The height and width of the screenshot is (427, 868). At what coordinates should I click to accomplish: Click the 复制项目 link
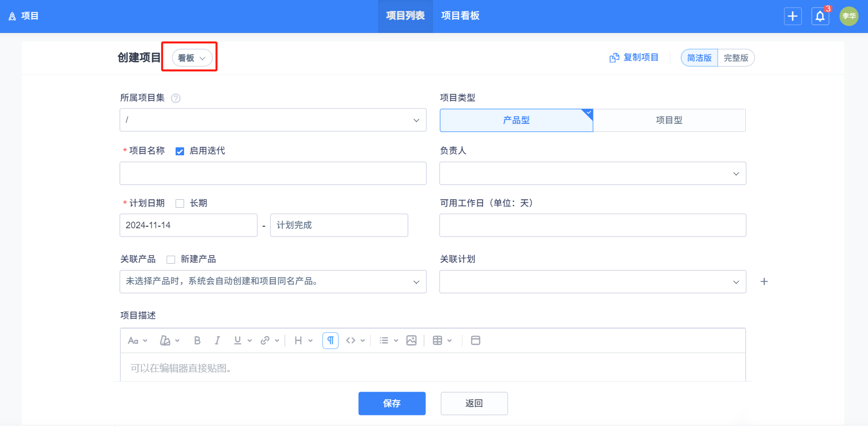point(634,57)
